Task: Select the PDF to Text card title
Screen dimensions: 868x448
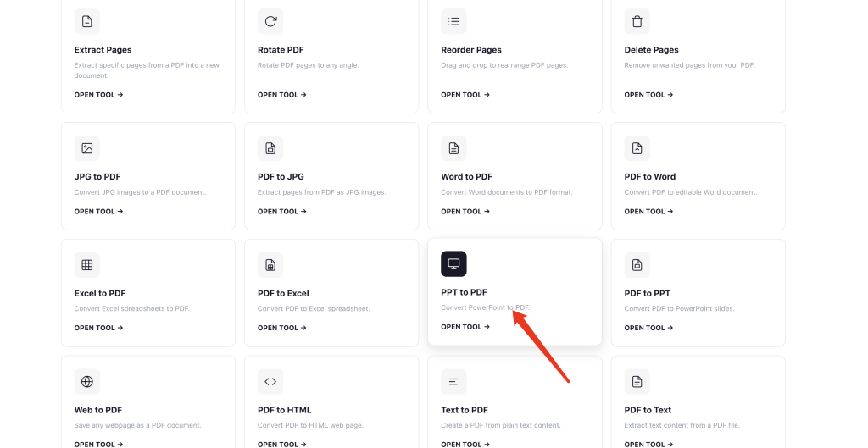Action: [648, 410]
